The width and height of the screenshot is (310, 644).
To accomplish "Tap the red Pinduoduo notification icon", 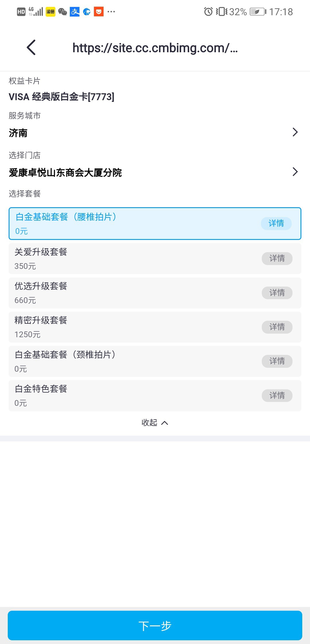I will point(98,12).
